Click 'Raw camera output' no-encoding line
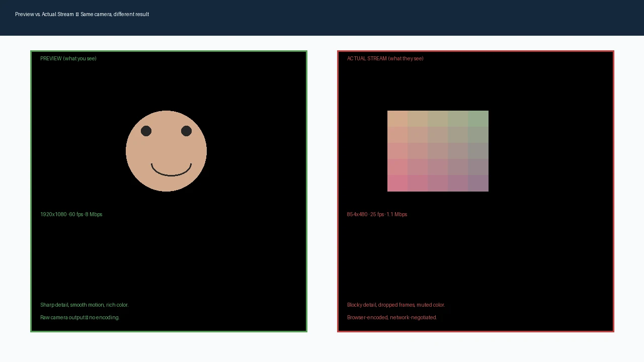 coord(80,317)
